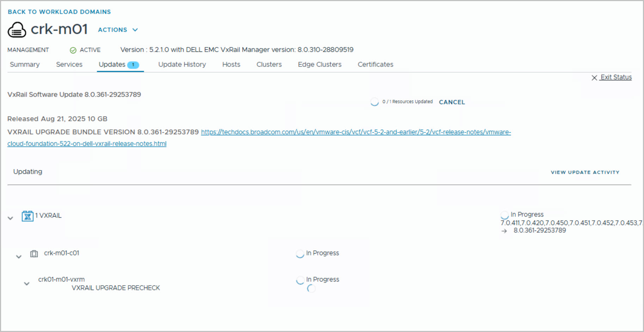Click the Updating section heading
Screen dimensions: 644x332
(28, 171)
